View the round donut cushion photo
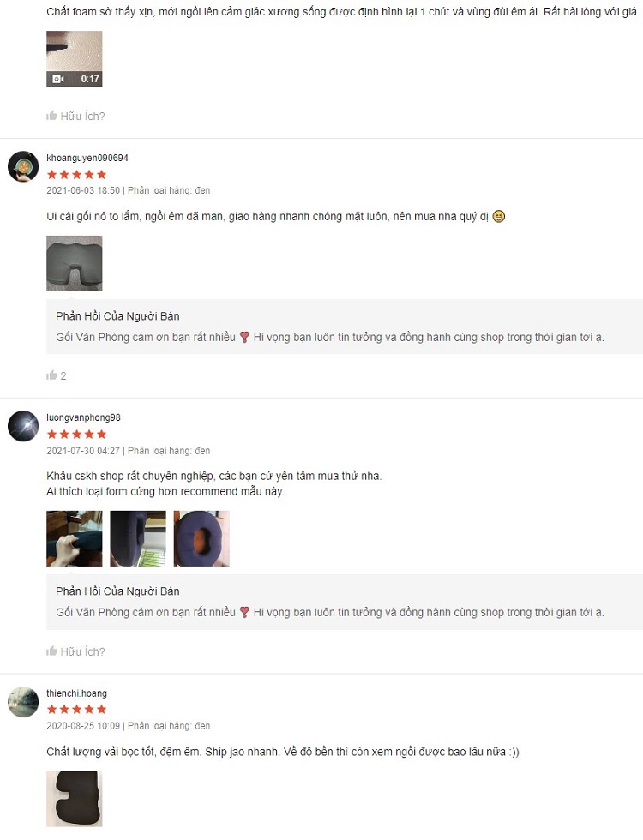643x840 pixels. coord(201,538)
